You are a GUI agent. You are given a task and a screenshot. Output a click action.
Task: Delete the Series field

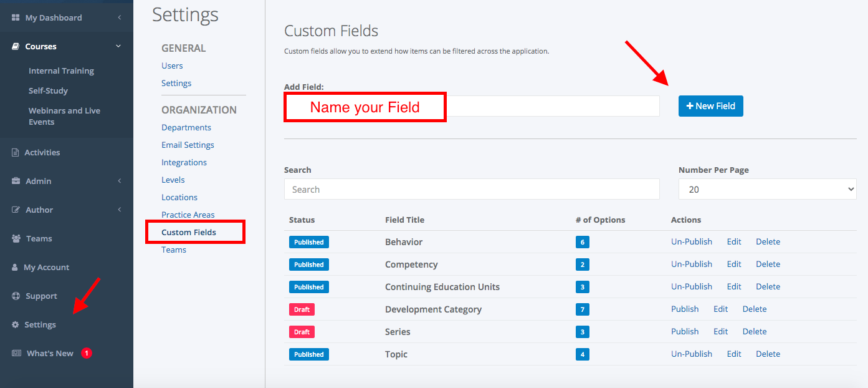tap(755, 331)
